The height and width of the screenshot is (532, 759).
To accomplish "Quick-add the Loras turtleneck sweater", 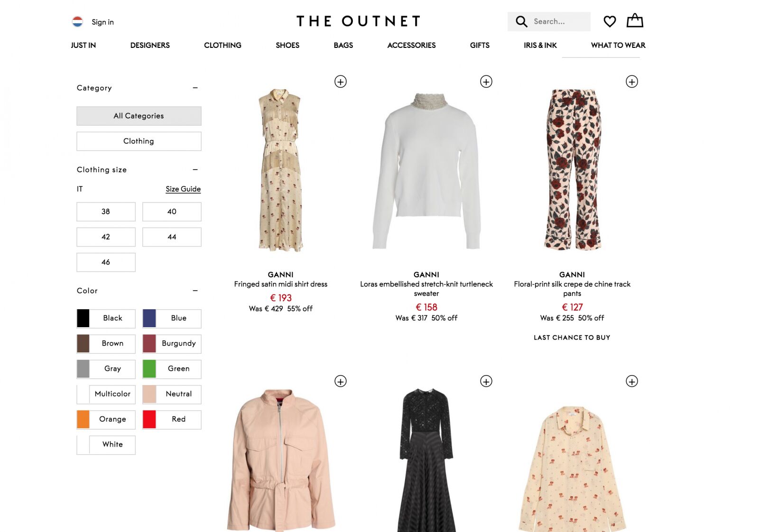I will pyautogui.click(x=486, y=82).
